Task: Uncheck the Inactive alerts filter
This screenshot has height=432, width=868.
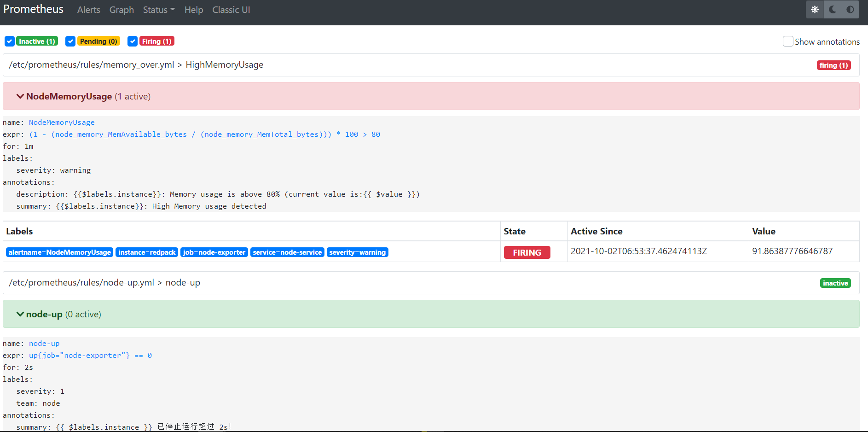Action: click(x=10, y=41)
